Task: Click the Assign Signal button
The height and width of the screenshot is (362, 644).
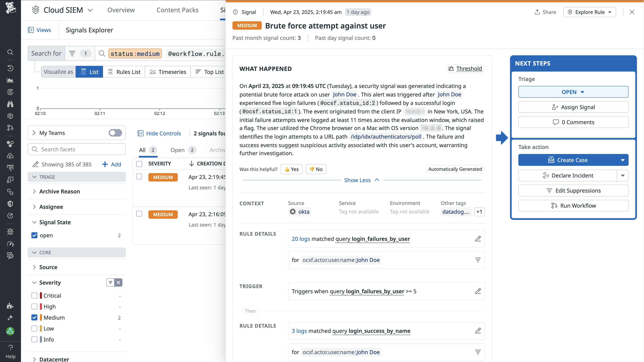Action: click(x=573, y=107)
